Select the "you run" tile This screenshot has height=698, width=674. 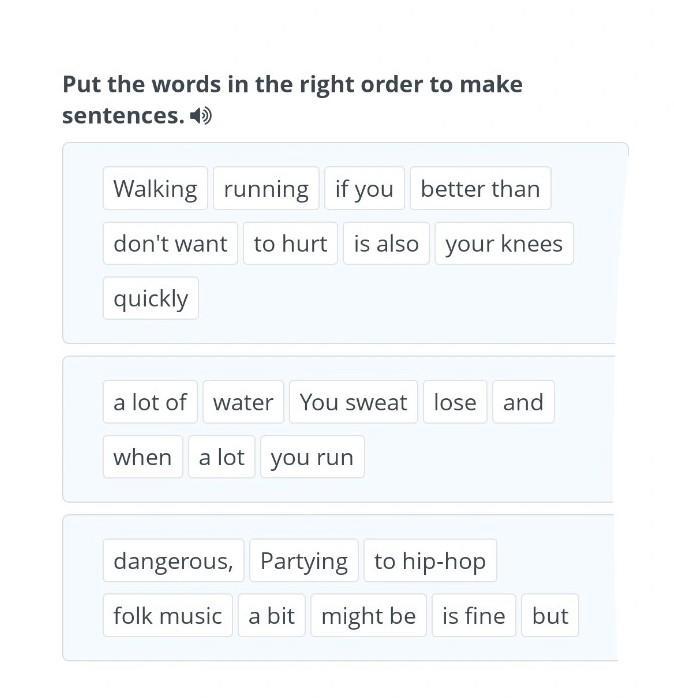pyautogui.click(x=312, y=458)
